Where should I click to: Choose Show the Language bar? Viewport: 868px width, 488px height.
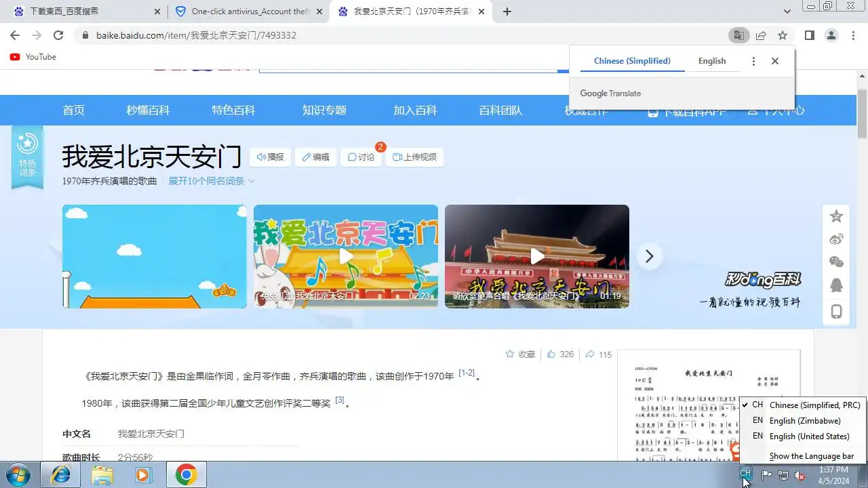click(x=803, y=456)
